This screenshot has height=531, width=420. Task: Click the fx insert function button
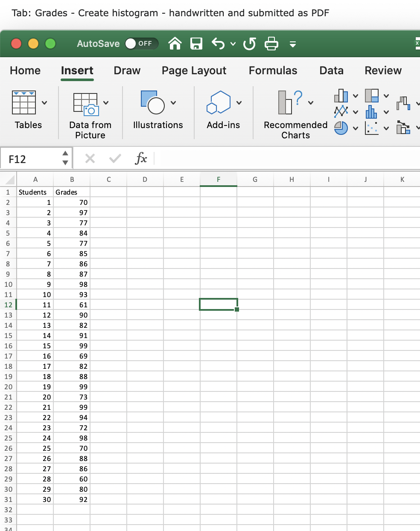pos(141,158)
